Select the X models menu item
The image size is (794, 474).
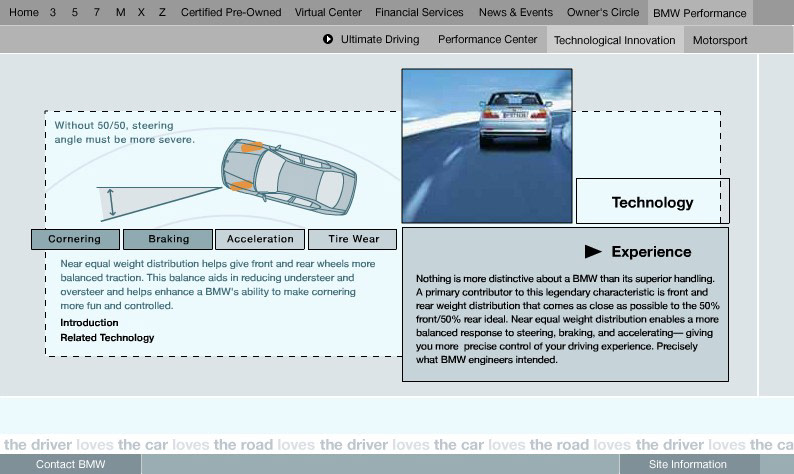(141, 12)
